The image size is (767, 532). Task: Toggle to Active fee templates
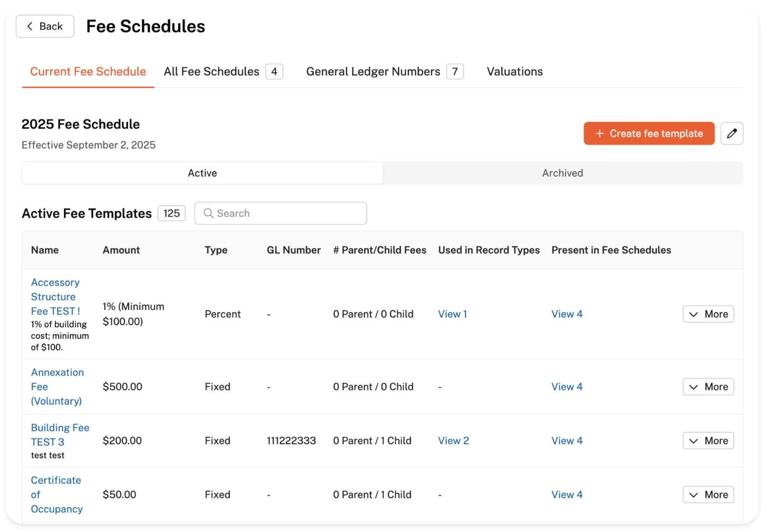point(202,173)
